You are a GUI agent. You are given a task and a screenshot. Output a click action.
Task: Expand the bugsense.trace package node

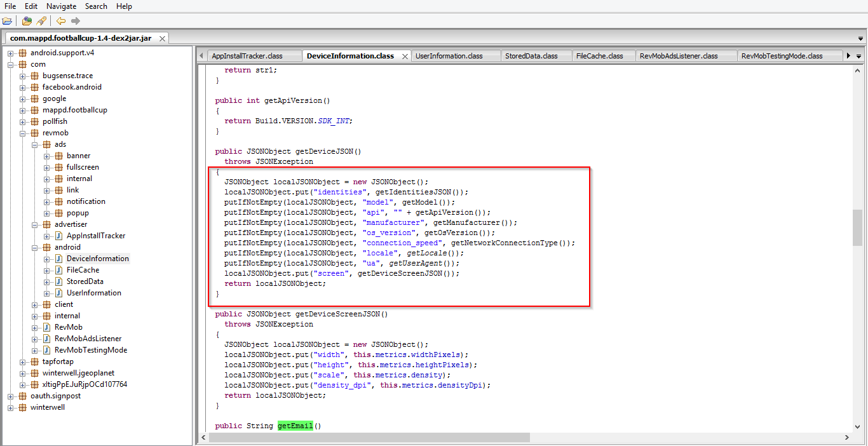[23, 76]
